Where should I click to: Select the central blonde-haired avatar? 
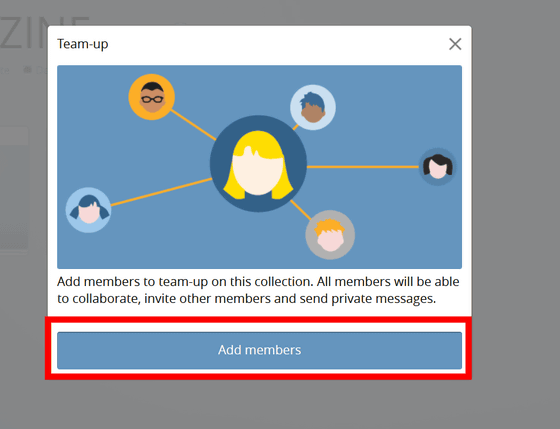coord(258,164)
